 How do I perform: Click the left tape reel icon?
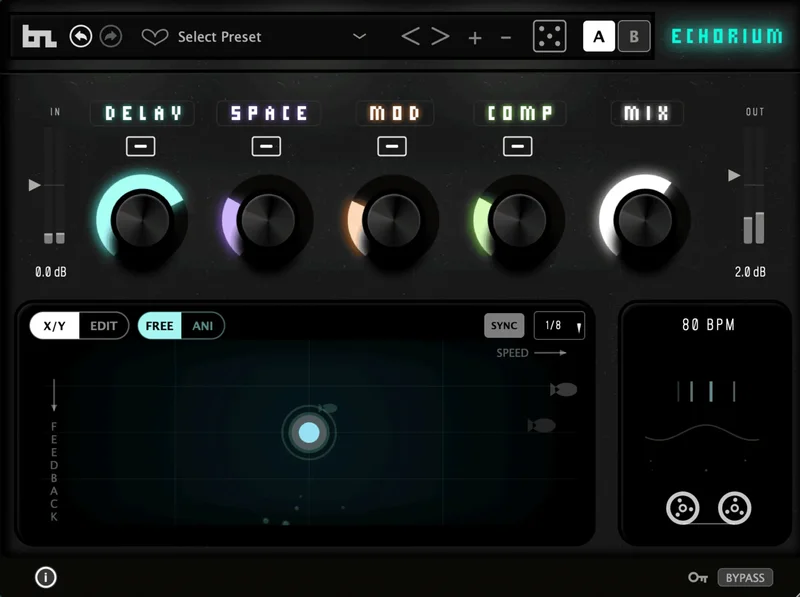tap(683, 508)
